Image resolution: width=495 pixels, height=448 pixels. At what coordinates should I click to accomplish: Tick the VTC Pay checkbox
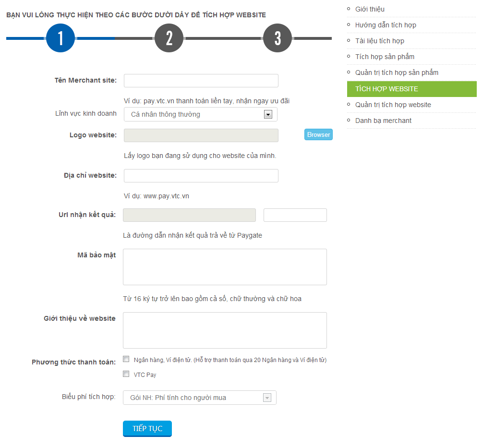(126, 374)
